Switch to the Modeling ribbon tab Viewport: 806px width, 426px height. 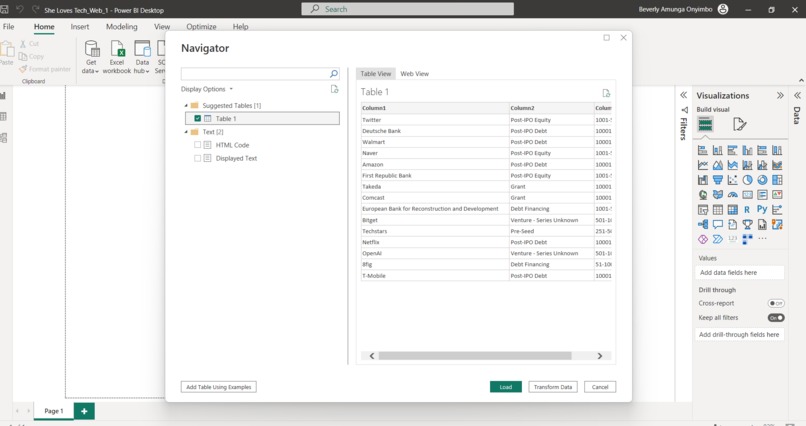point(122,27)
